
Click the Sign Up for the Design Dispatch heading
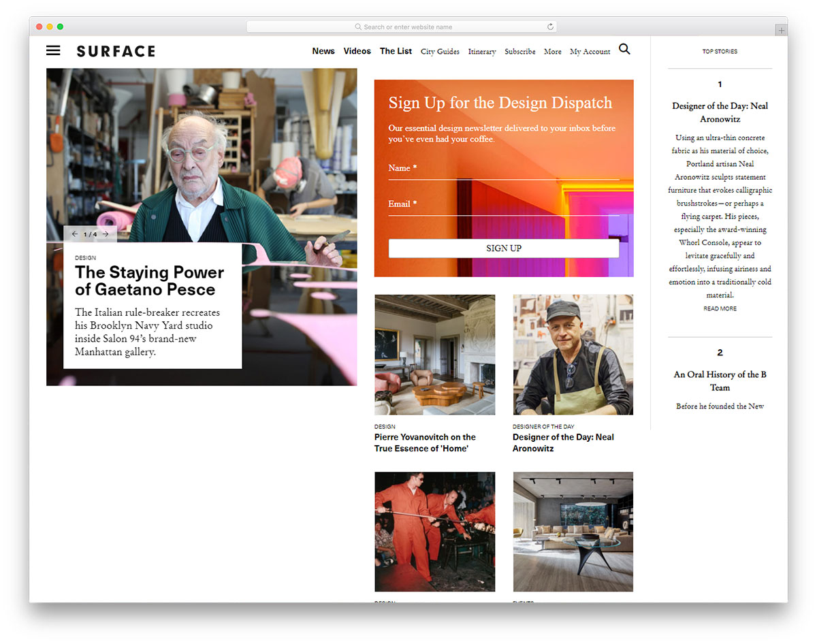pyautogui.click(x=500, y=103)
